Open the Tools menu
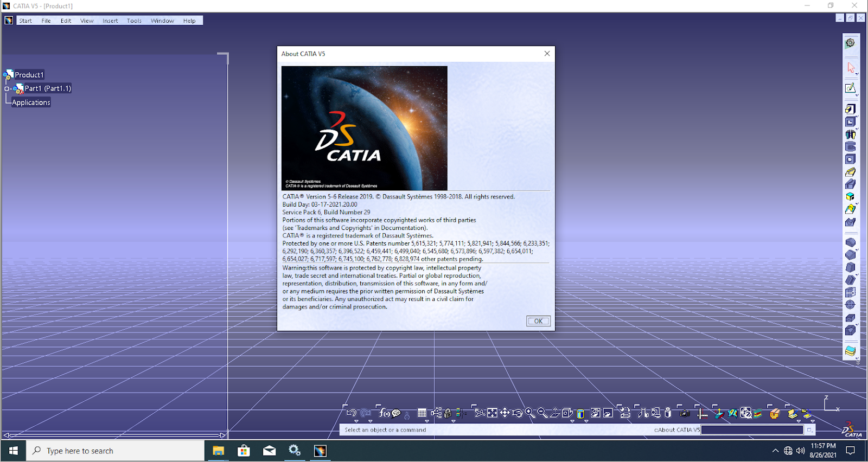Screen dimensions: 868x462 [x=134, y=21]
